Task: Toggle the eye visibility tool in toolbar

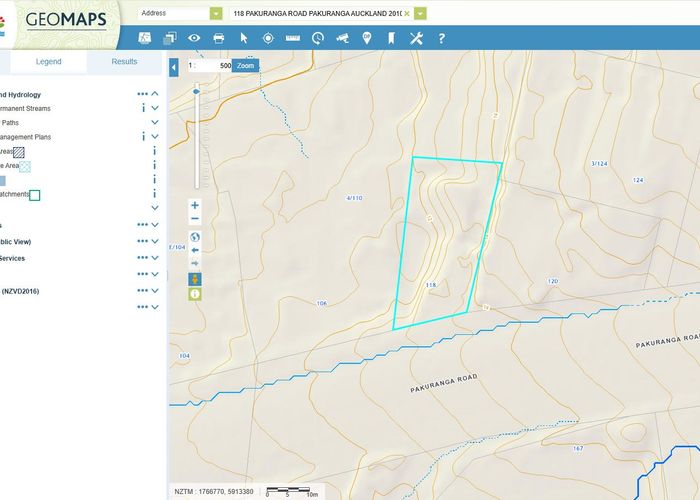Action: pyautogui.click(x=194, y=38)
